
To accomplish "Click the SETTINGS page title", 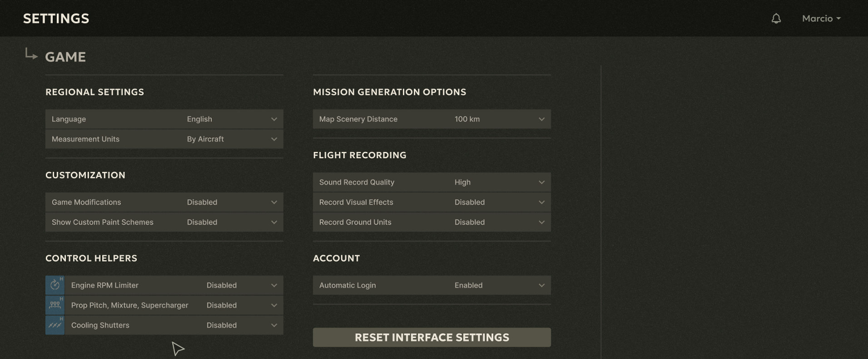I will tap(56, 18).
